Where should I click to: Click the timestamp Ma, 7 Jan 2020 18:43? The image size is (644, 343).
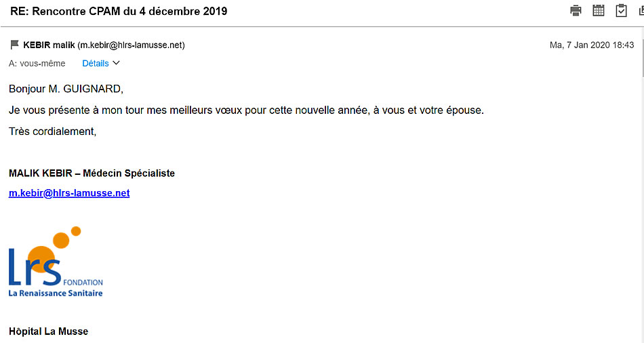coord(591,45)
